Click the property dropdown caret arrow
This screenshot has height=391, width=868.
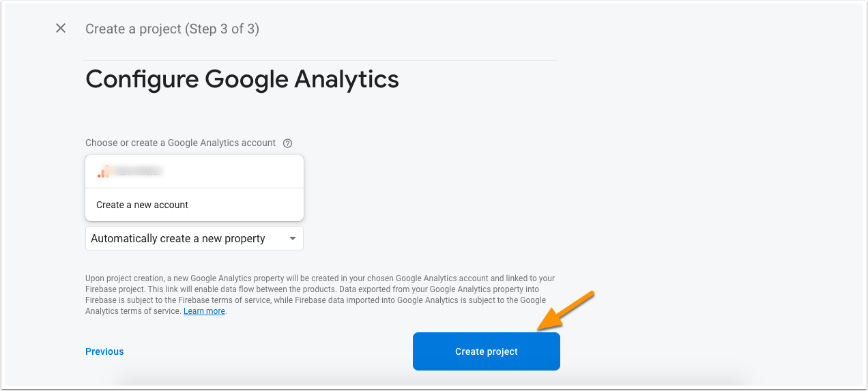(292, 239)
